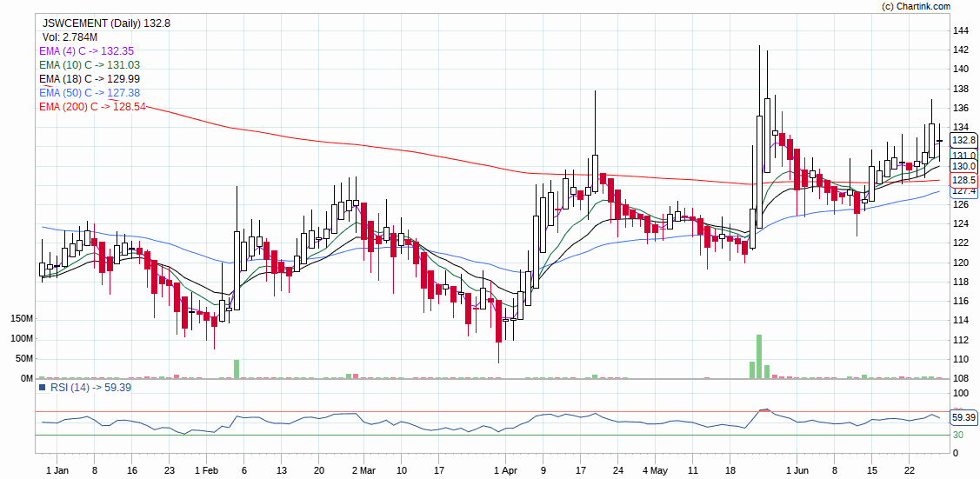The image size is (980, 479).
Task: Select the EMA (50) C -> 127.38 legend
Action: pyautogui.click(x=89, y=92)
